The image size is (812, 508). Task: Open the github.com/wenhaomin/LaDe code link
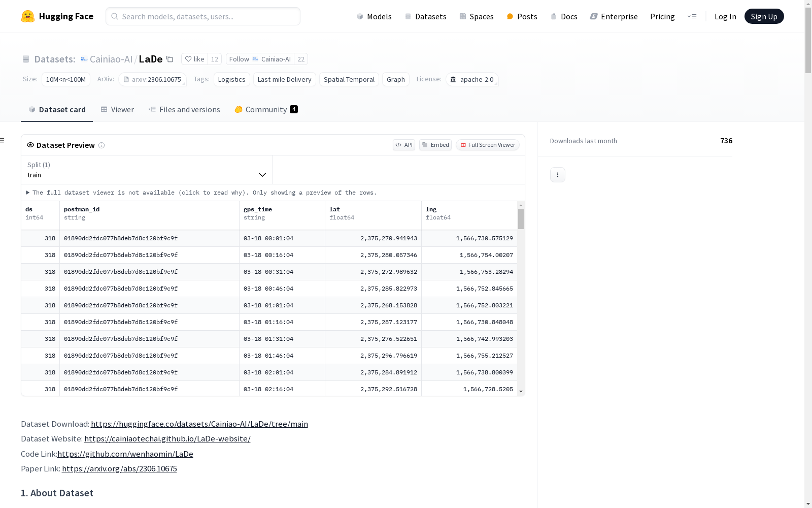coord(125,454)
